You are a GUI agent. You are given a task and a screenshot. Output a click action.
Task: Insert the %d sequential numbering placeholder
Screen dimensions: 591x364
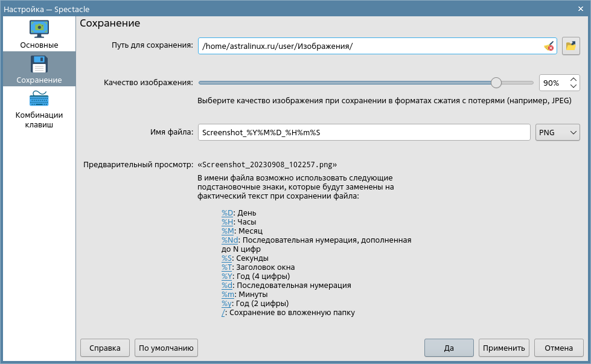[227, 286]
